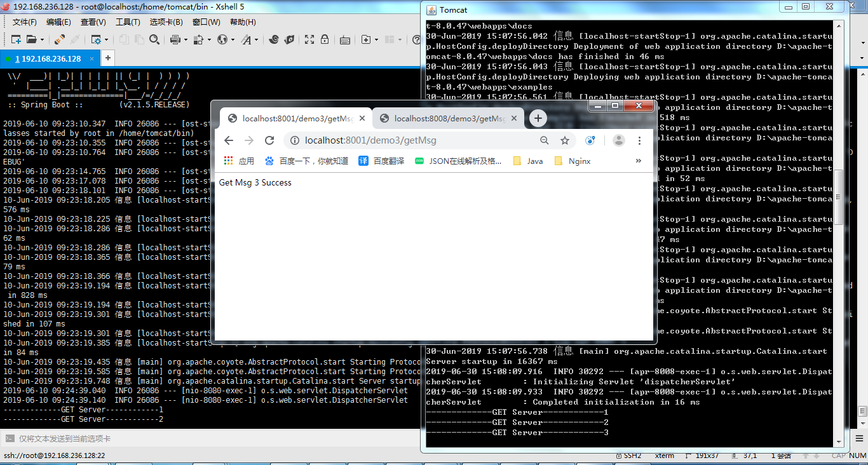
Task: Open the Xshell 窗口(W) menu
Action: click(x=207, y=22)
